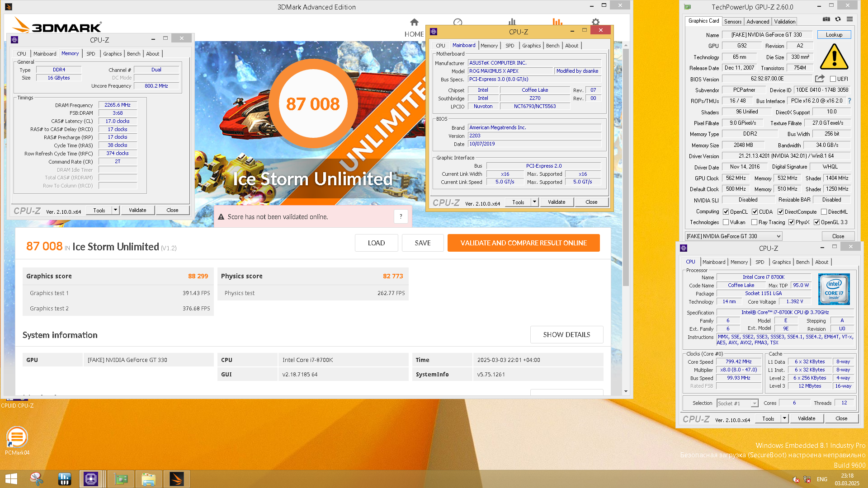Click Validate and Compare Result Online
This screenshot has height=488, width=868.
point(524,243)
